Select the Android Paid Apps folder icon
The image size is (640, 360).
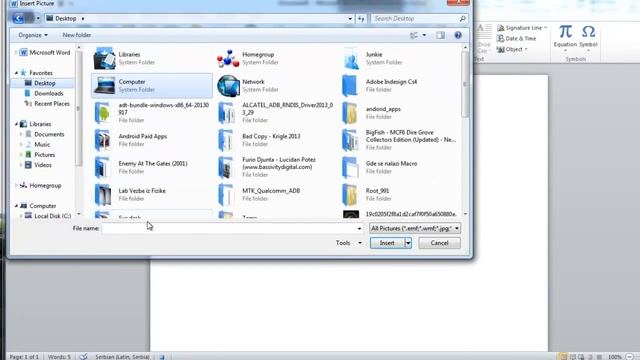click(x=103, y=140)
